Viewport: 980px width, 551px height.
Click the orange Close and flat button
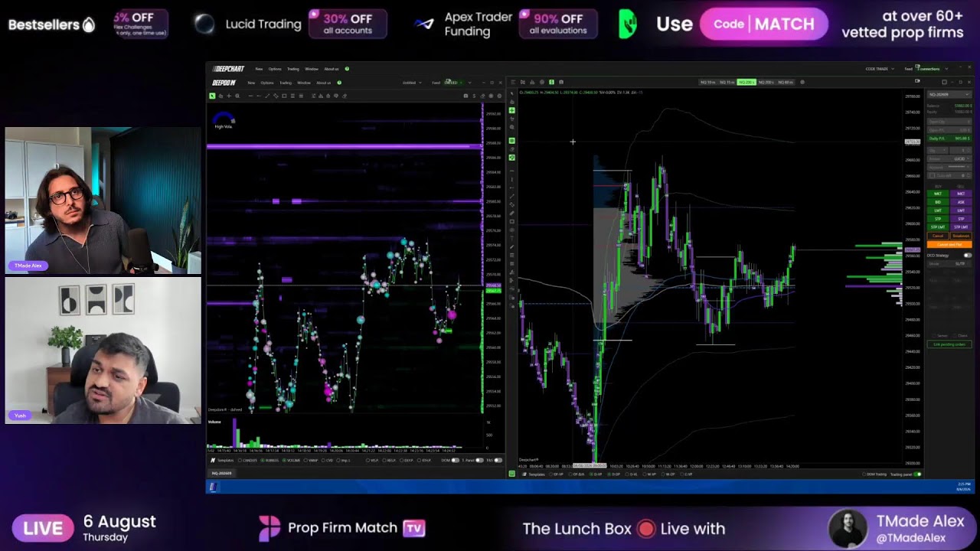point(949,244)
